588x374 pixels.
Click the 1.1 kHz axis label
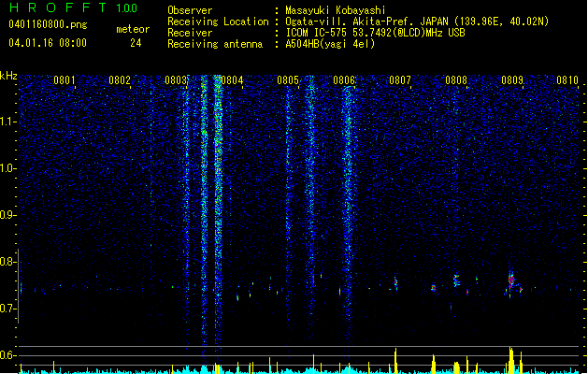click(8, 122)
